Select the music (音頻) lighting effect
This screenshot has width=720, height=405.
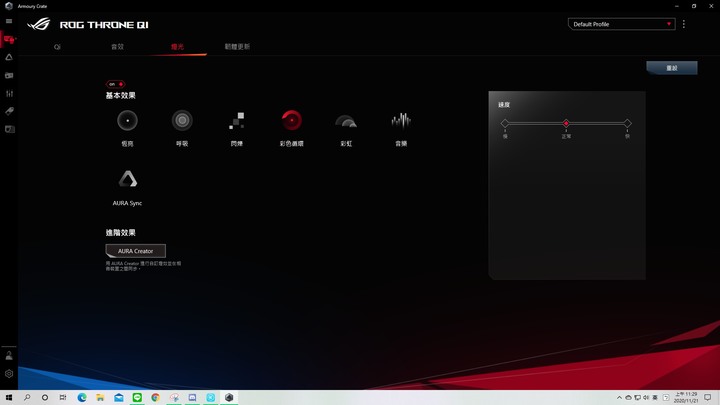(401, 121)
